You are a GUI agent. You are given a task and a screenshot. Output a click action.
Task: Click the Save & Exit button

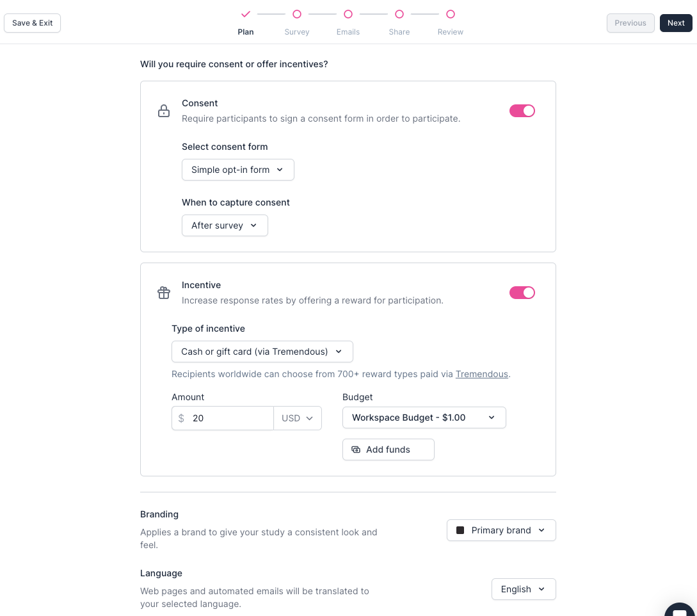pos(33,23)
